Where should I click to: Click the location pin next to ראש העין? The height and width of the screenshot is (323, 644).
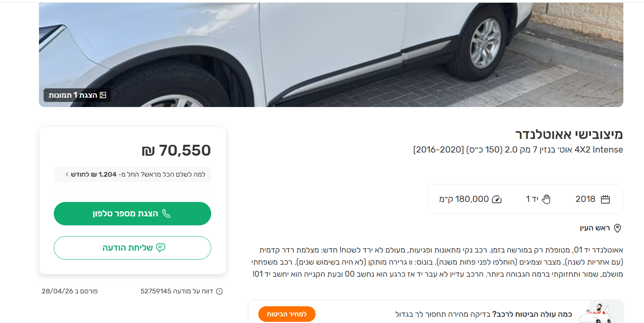(x=617, y=228)
